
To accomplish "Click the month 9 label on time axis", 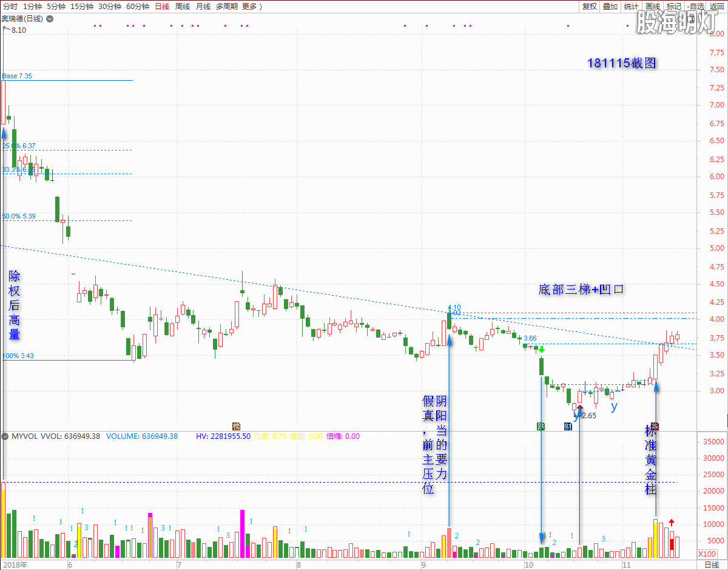I will click(423, 565).
